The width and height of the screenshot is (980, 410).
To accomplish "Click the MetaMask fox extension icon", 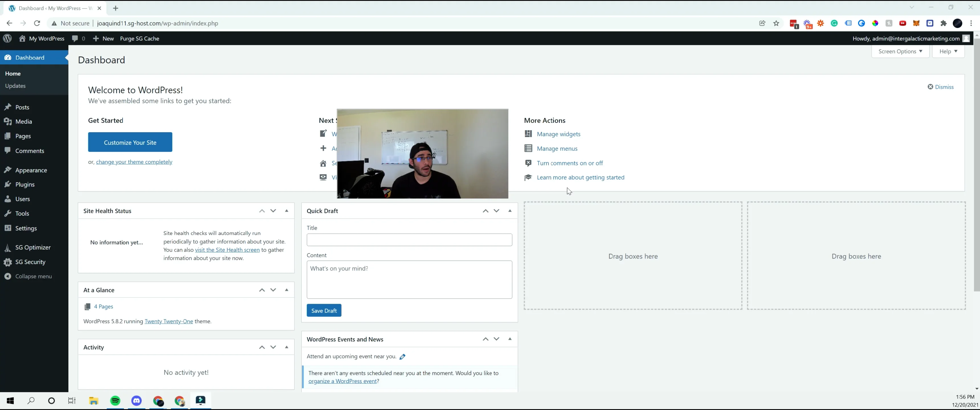I will 916,23.
